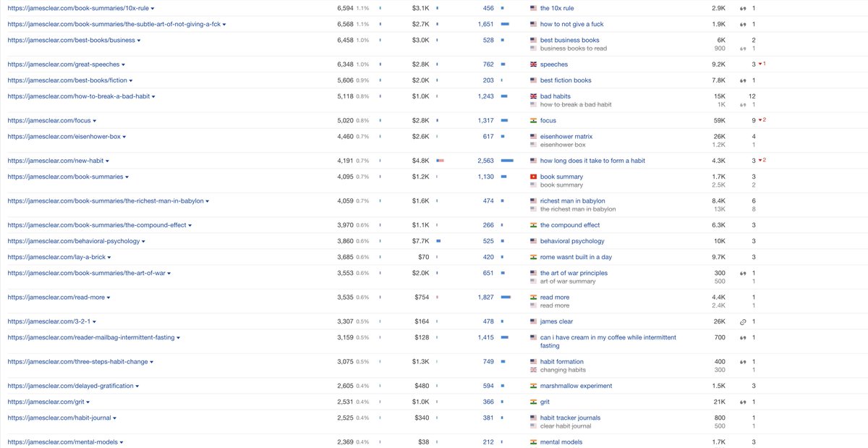Click keyword count bar beside 1,415
Viewport: 868px width, 448px height.
[x=505, y=338]
